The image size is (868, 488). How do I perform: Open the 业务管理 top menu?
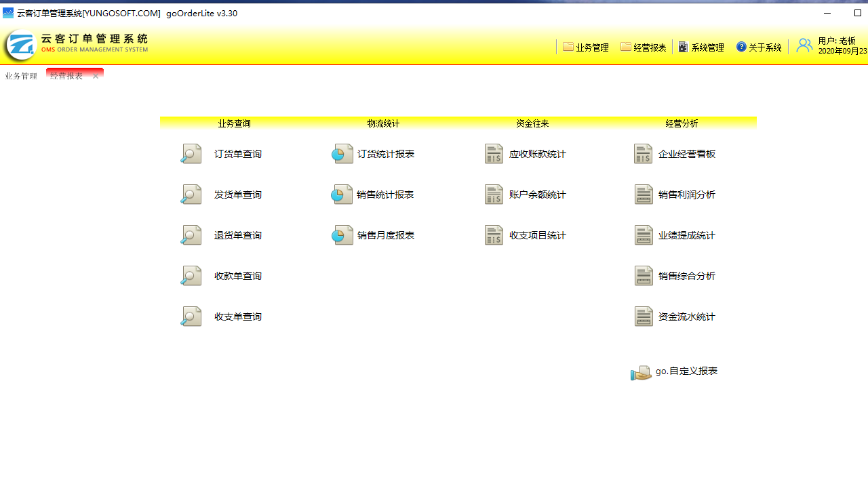point(586,47)
